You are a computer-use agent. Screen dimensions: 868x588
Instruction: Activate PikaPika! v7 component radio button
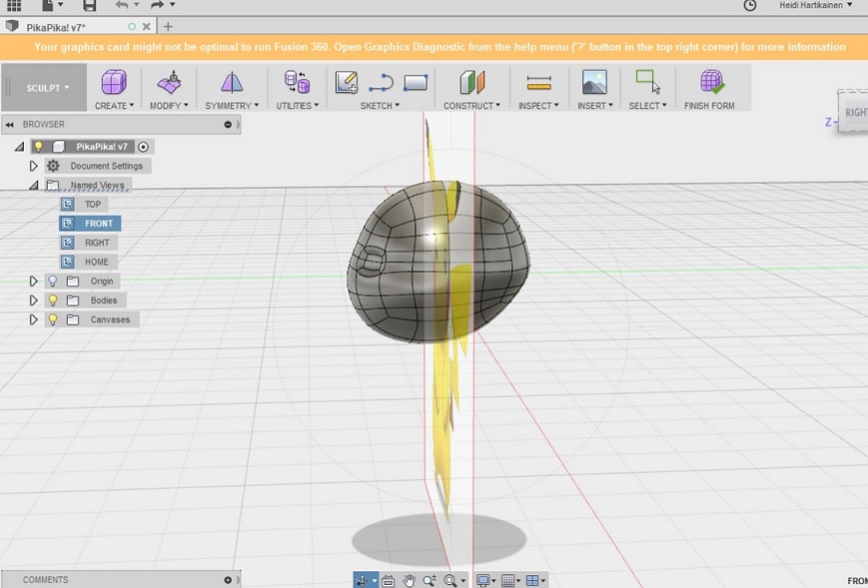point(144,147)
